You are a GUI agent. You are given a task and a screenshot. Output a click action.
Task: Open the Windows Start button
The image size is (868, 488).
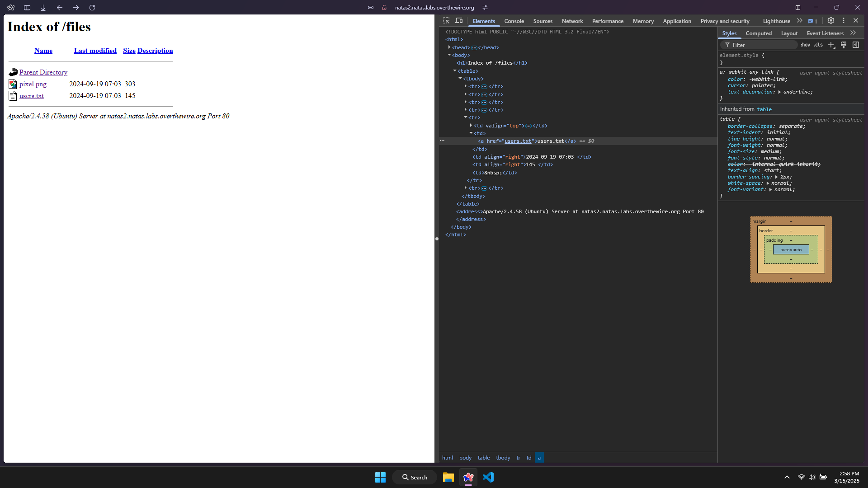[380, 477]
